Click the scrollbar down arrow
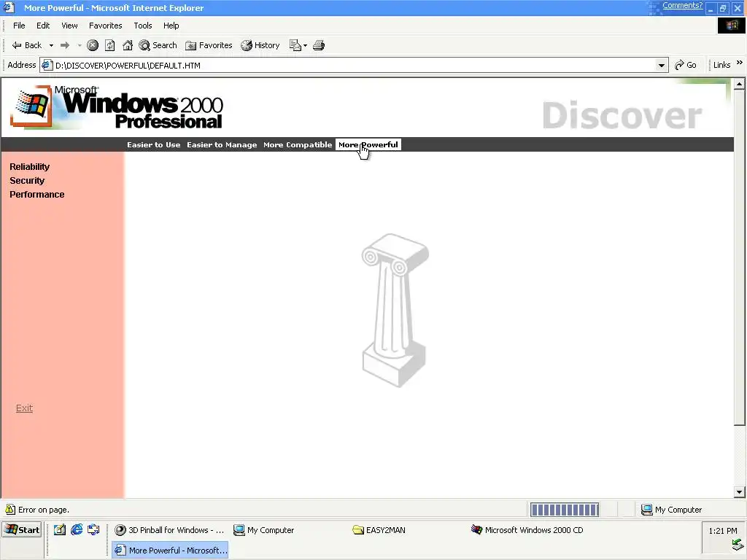 point(740,492)
